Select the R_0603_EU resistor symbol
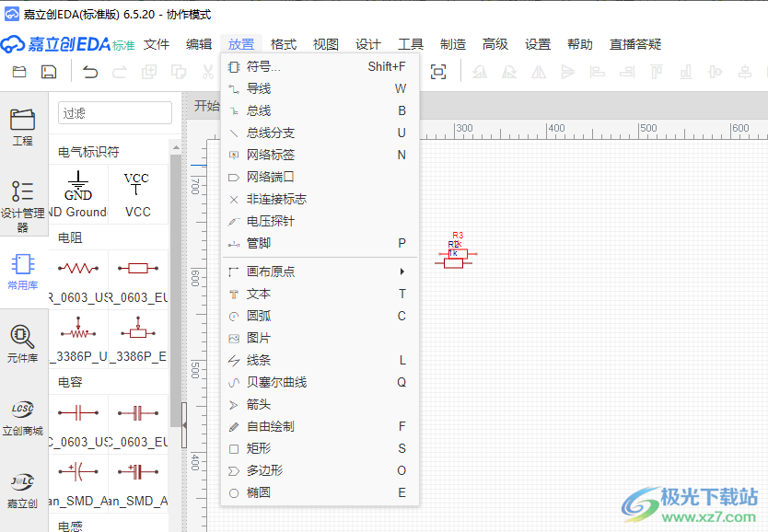 137,278
